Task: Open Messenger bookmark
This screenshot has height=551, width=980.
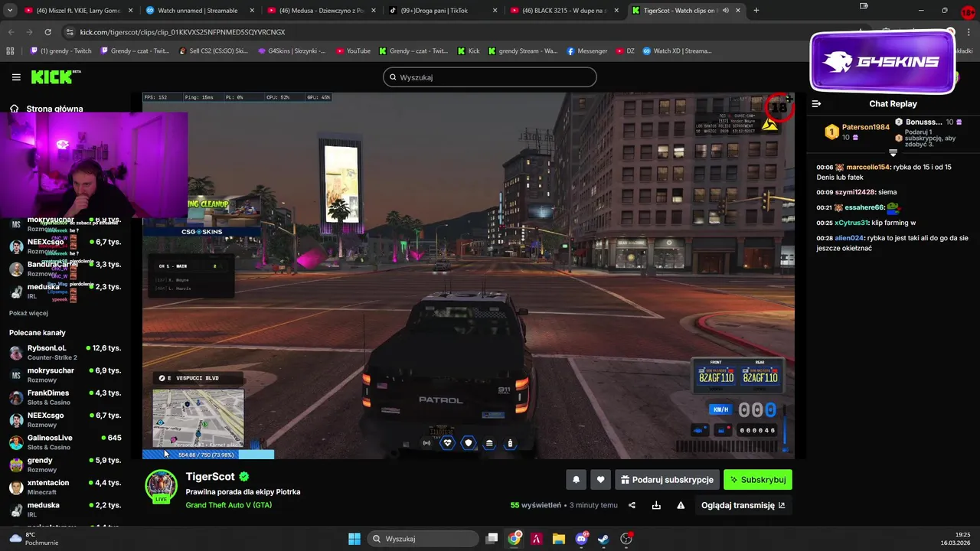Action: (587, 51)
